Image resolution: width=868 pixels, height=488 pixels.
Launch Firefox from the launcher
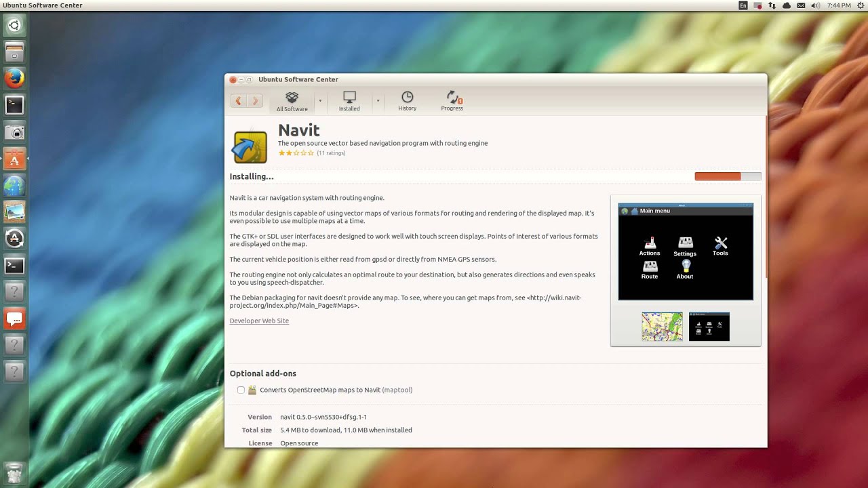tap(14, 79)
